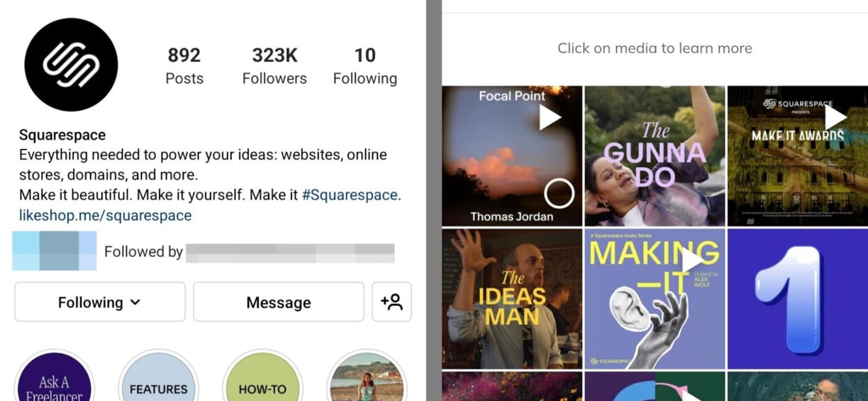The image size is (868, 401).
Task: Tap the #Squarespace hashtag
Action: pos(351,194)
